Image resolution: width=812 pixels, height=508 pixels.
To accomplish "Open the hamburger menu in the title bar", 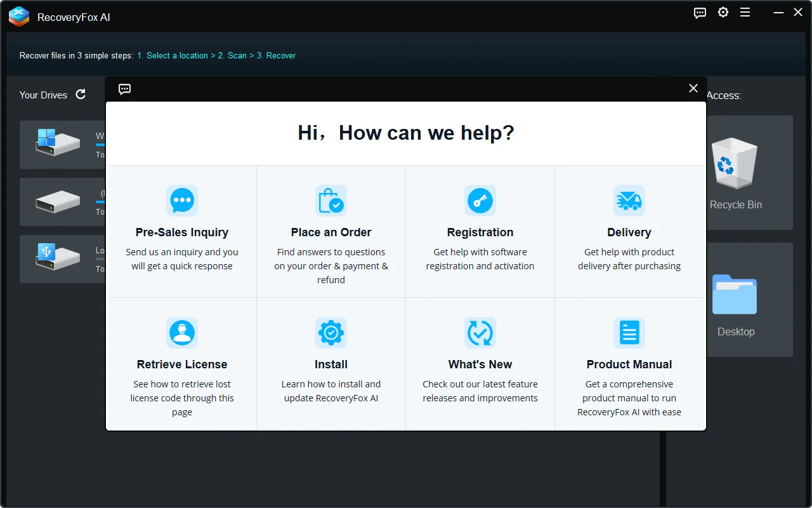I will [745, 12].
